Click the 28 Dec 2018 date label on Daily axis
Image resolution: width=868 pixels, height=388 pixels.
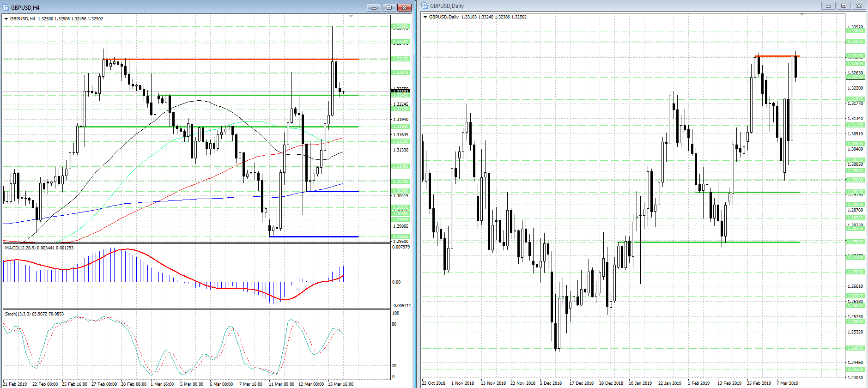point(611,383)
